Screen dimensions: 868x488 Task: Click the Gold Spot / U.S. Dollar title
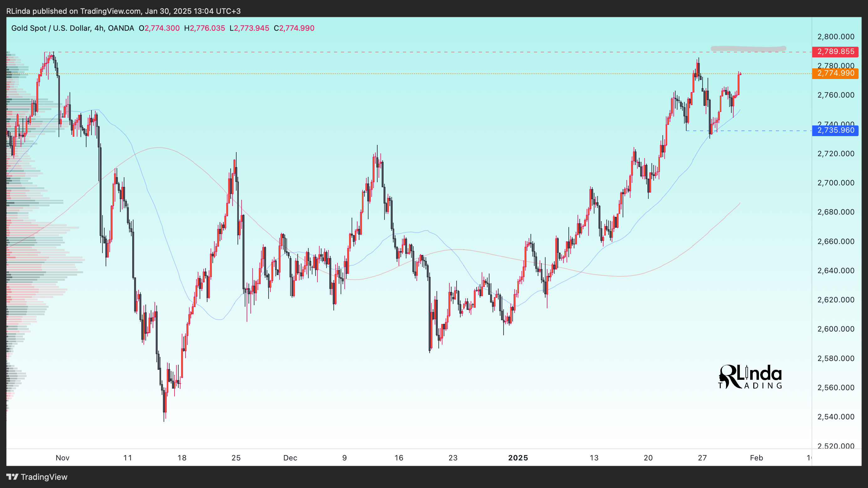72,28
